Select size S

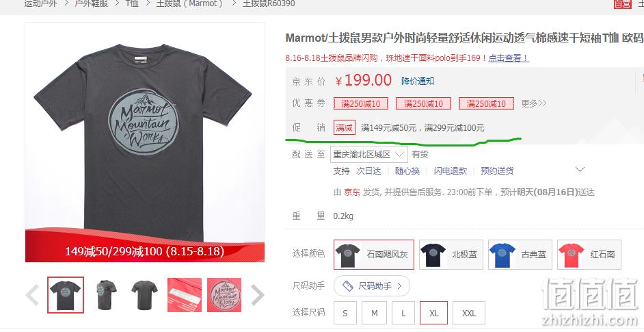point(345,313)
